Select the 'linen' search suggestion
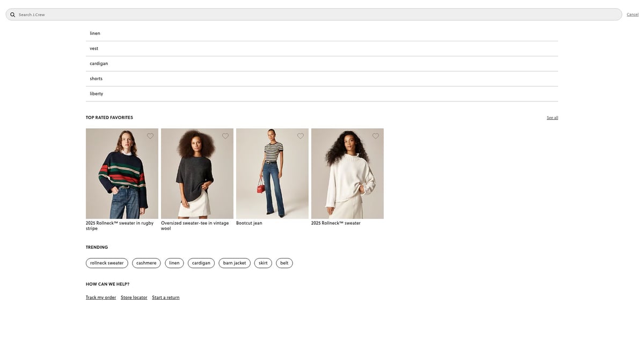This screenshot has width=644, height=362. click(95, 33)
